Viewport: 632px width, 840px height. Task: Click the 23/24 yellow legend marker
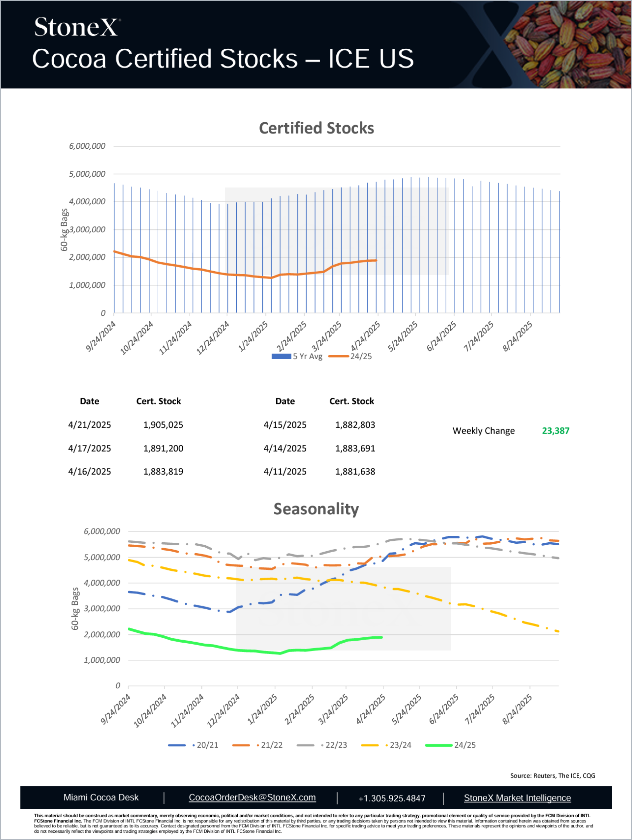(x=370, y=745)
